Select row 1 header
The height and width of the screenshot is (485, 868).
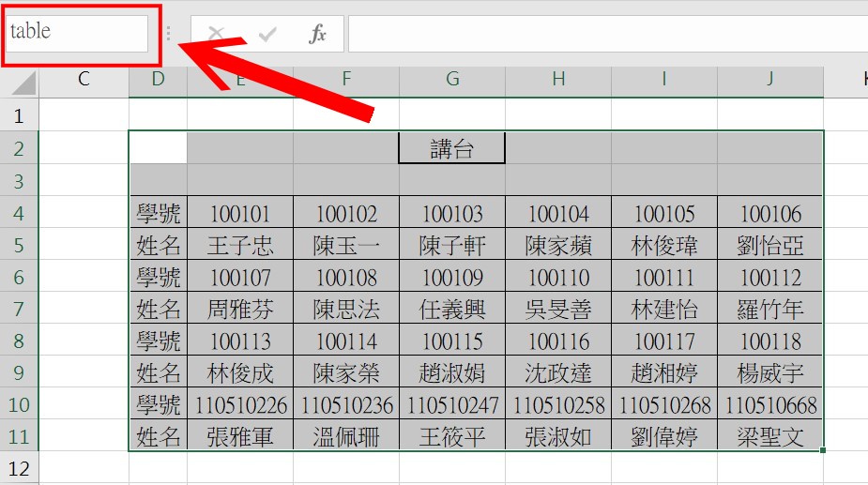(19, 115)
